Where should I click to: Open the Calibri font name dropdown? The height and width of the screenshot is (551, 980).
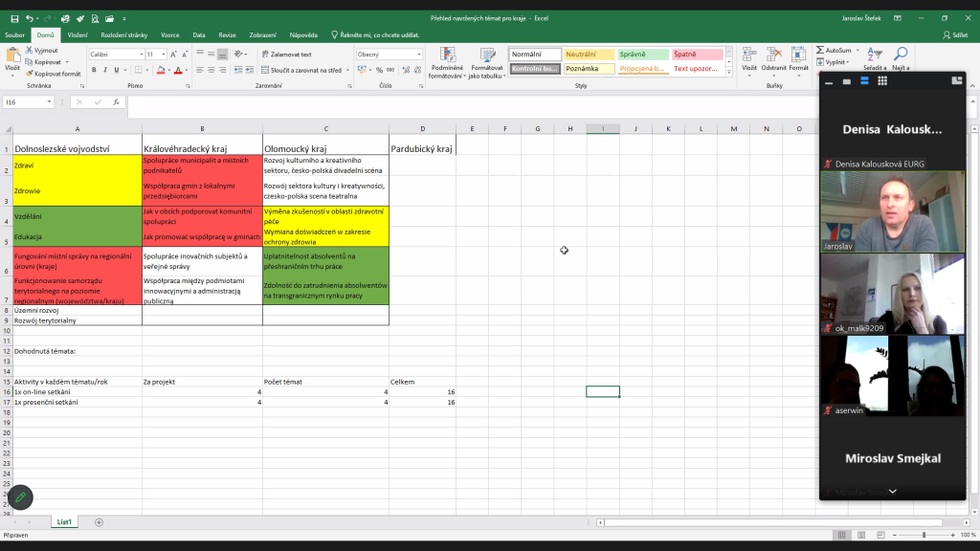(142, 55)
